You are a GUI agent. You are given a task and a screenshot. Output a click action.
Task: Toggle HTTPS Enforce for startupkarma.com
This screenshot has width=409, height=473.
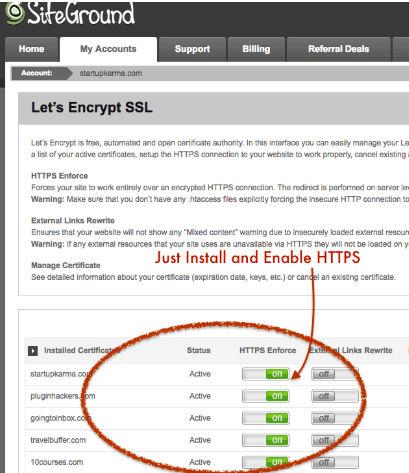[266, 374]
